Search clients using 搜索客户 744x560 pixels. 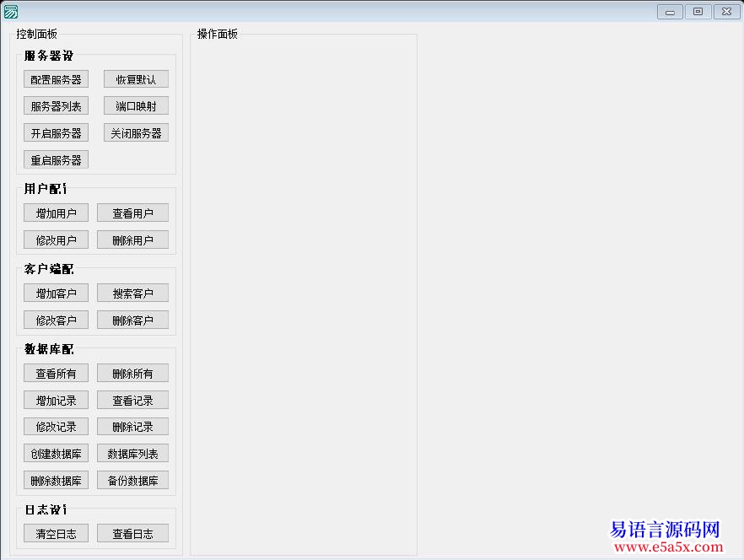(x=132, y=293)
